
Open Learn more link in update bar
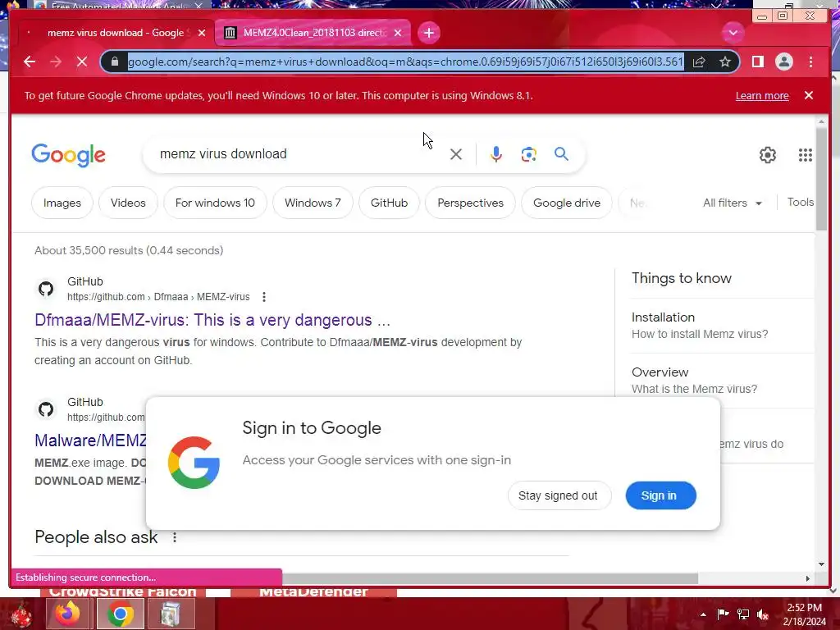(x=762, y=95)
